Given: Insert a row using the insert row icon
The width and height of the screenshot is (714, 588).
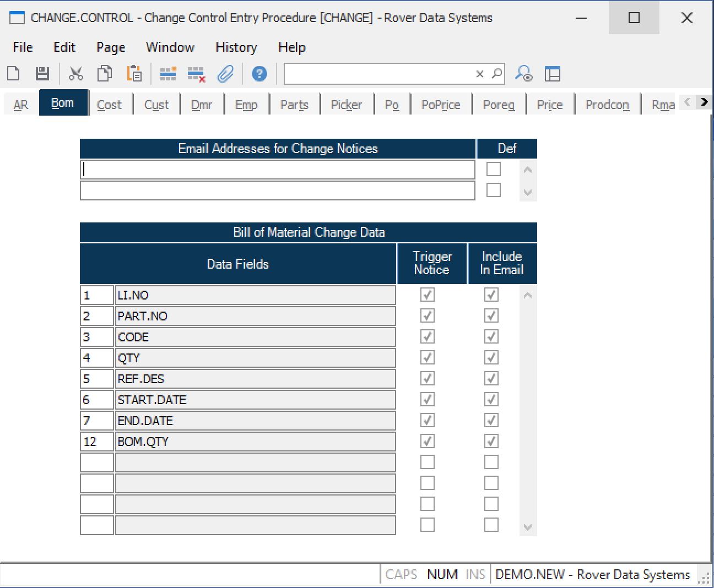Looking at the screenshot, I should tap(167, 74).
